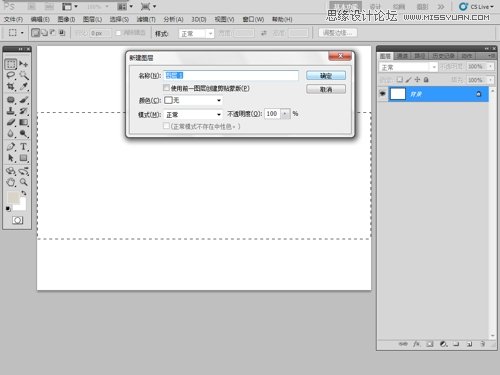This screenshot has width=500, height=375.
Task: Toggle lock position in Layers panel
Action: pyautogui.click(x=417, y=80)
